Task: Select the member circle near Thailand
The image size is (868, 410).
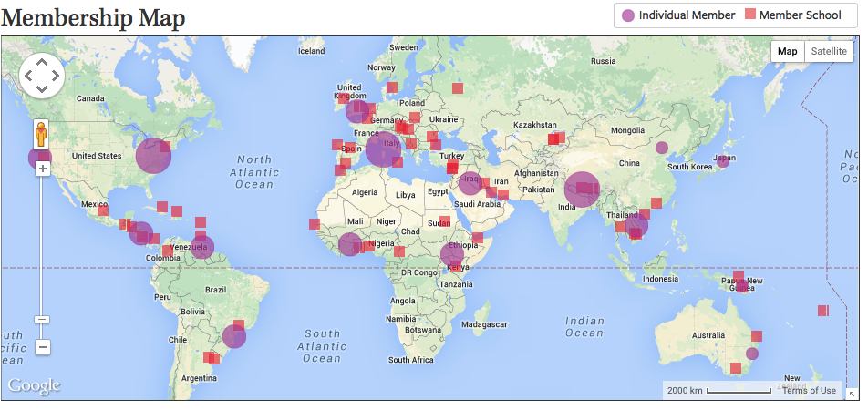Action: (636, 226)
